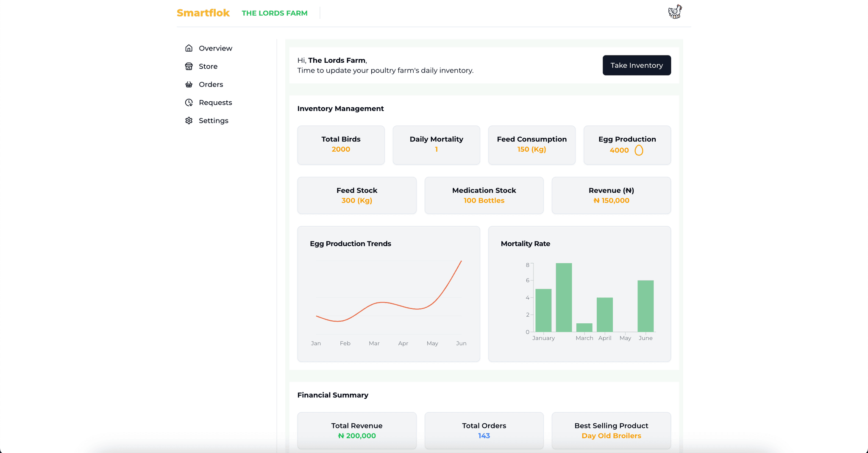Click the March mortality bar
Screen dimensions: 868x453
click(x=584, y=328)
